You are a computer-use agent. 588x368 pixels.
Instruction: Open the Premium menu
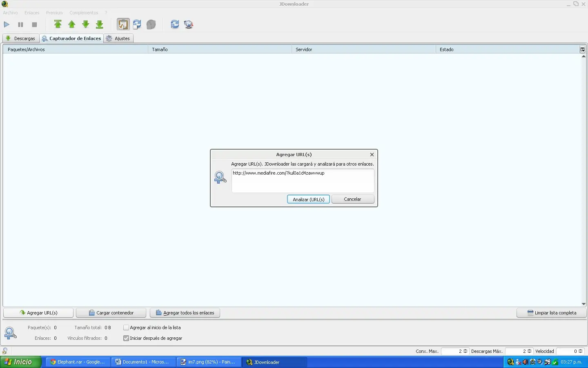(54, 13)
